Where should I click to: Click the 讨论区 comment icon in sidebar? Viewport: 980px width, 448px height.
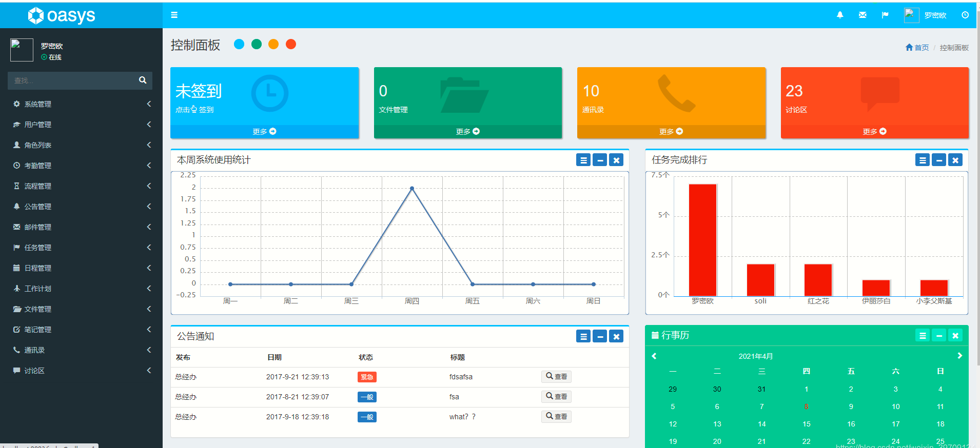point(16,370)
